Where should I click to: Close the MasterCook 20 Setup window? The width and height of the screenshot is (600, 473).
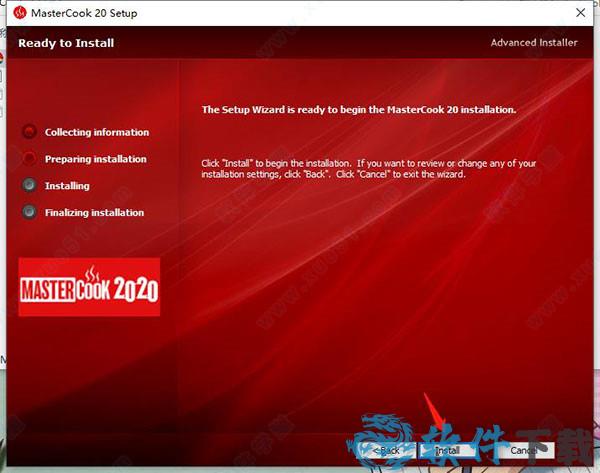579,13
